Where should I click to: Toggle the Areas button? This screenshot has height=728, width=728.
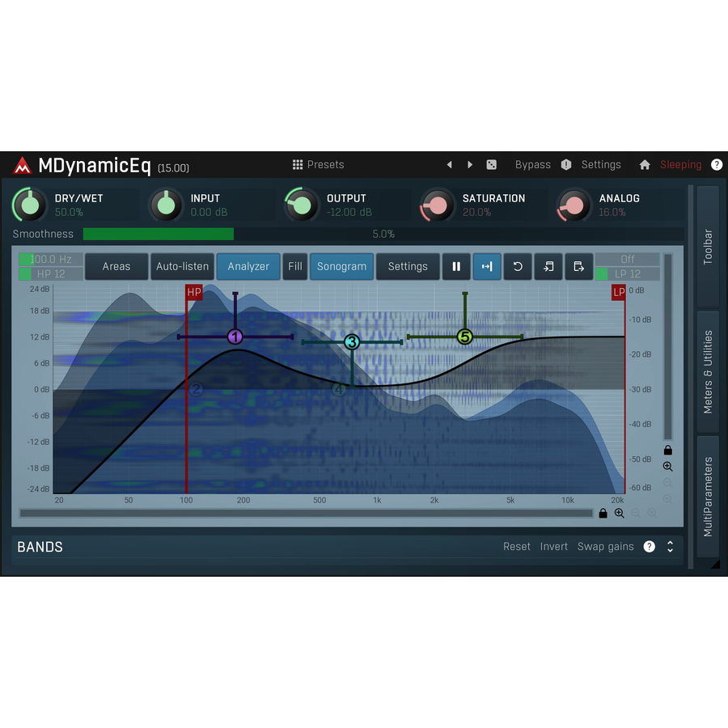(x=116, y=266)
